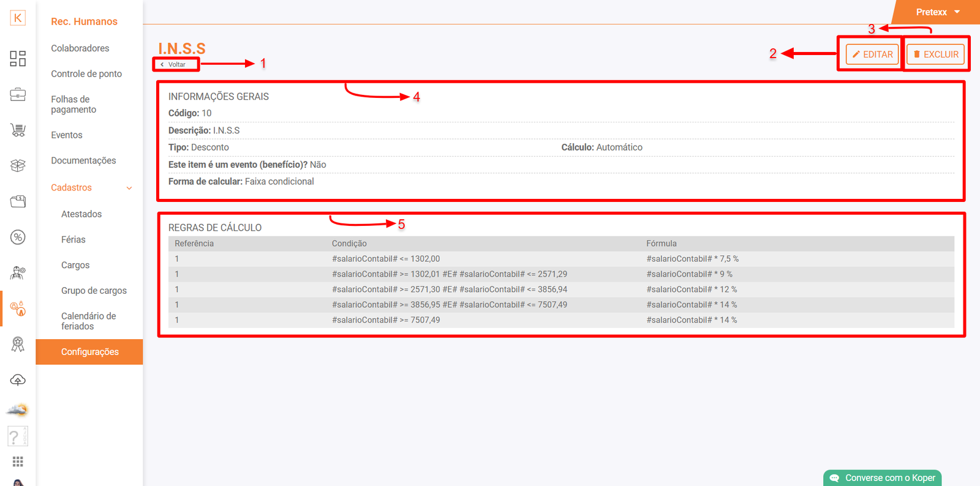Open the shopping cart module icon
The image size is (980, 486).
(x=18, y=130)
